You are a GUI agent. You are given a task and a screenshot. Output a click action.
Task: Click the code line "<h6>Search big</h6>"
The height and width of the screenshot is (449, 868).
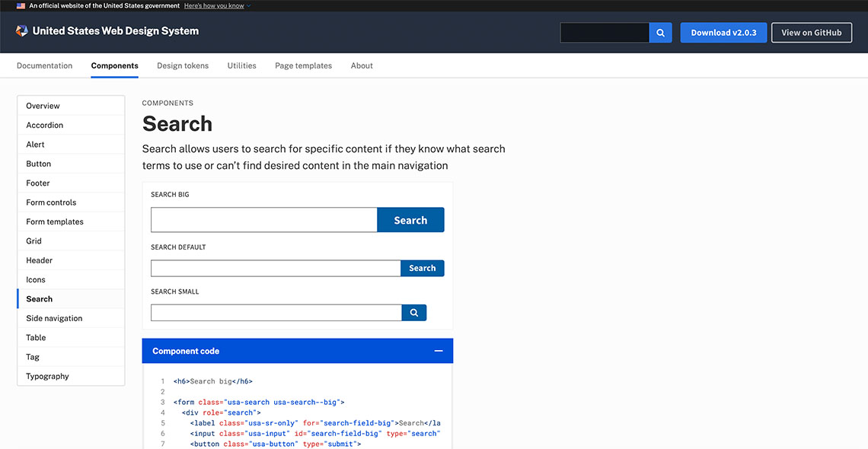[x=213, y=381]
